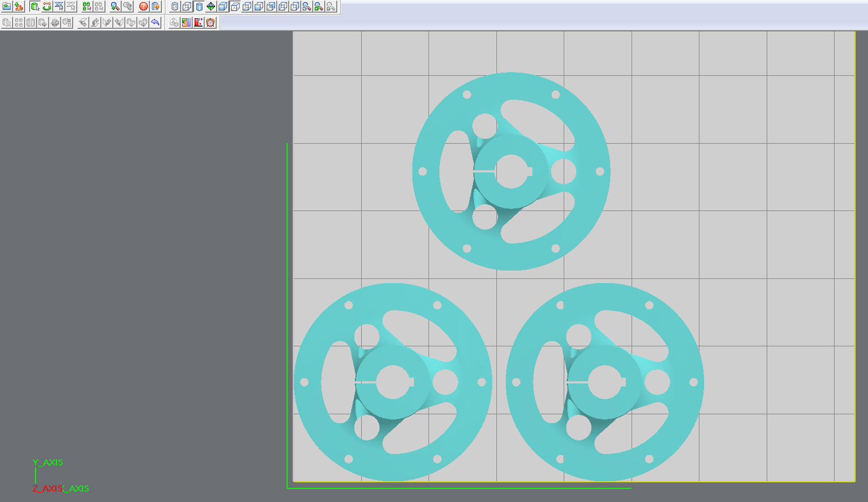Click the zoom in magnifier icon
The width and height of the screenshot is (868, 502).
115,7
